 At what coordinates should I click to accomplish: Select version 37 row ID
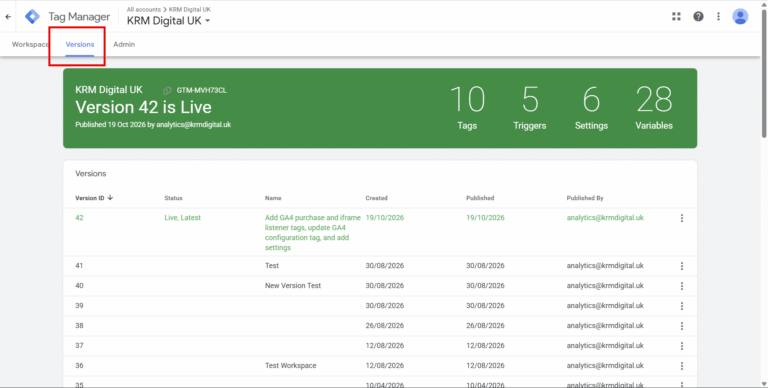point(79,345)
